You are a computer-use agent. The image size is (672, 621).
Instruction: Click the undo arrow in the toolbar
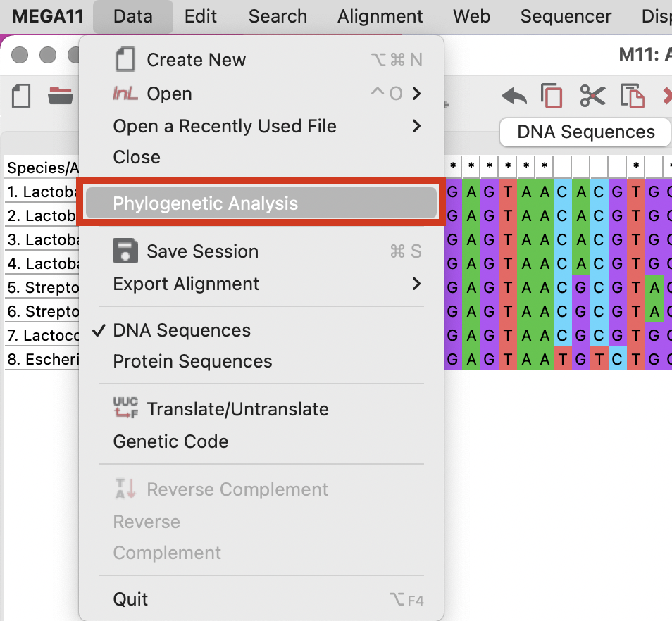click(514, 96)
